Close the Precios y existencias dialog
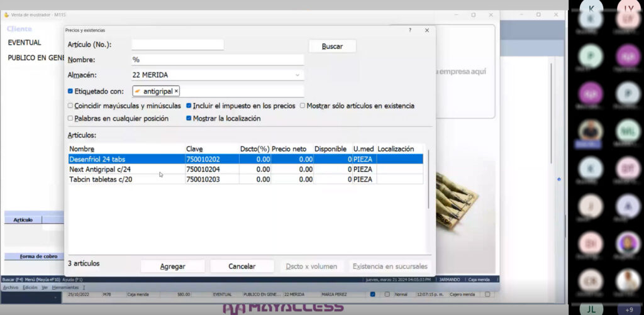 [x=426, y=30]
